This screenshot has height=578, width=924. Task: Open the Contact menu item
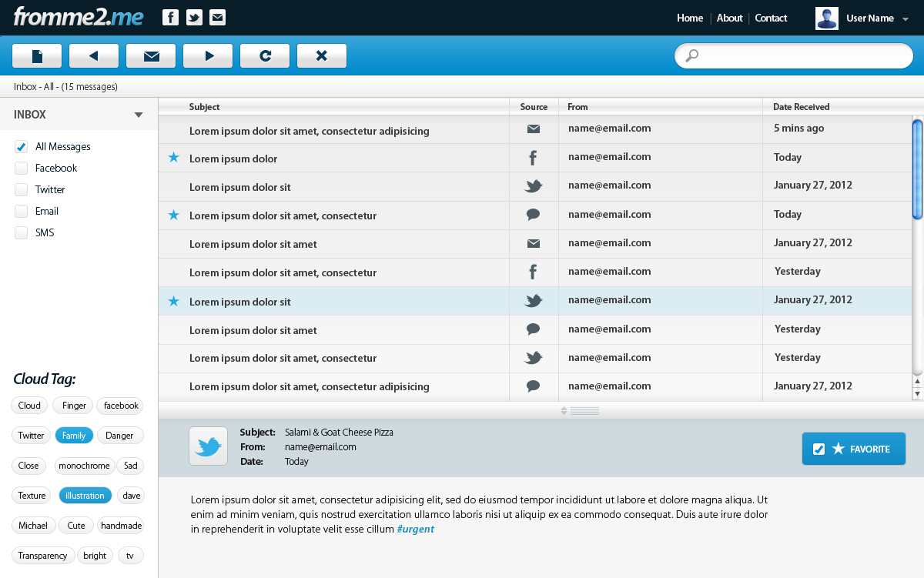coord(771,18)
